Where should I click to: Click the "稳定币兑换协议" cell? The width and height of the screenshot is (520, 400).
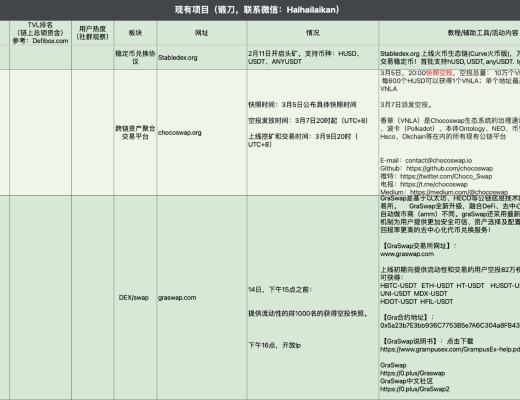coord(135,57)
